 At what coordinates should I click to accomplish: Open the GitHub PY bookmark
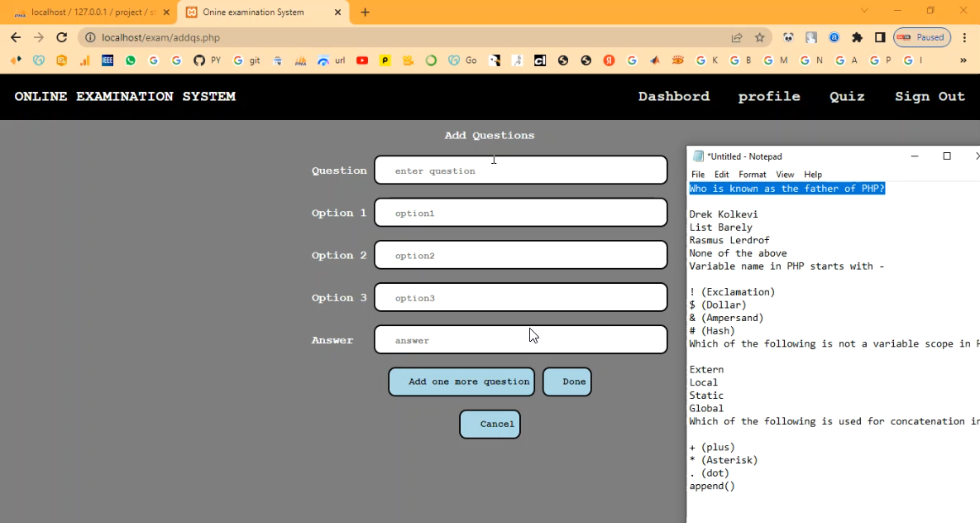click(x=207, y=60)
